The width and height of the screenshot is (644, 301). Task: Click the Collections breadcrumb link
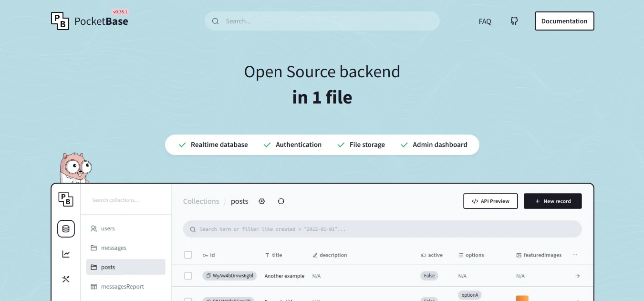201,201
